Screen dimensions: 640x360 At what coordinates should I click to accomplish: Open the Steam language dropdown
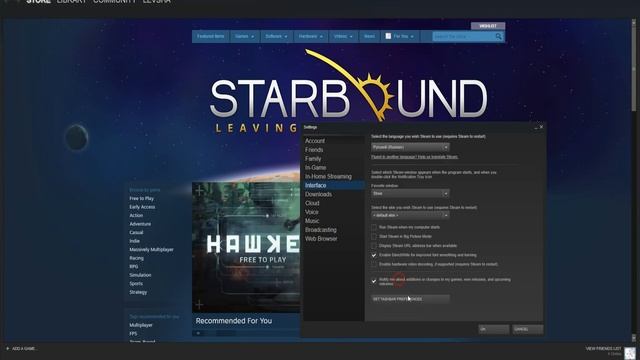coord(410,147)
